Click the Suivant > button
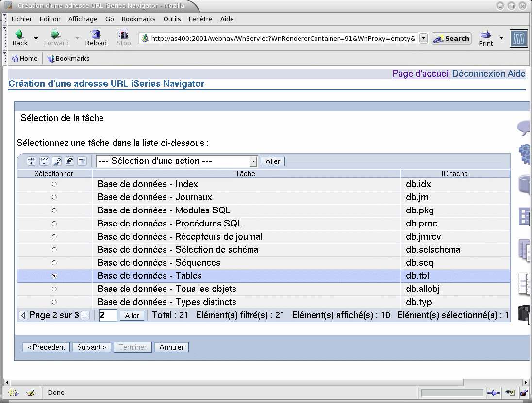The width and height of the screenshot is (532, 403). (x=92, y=347)
